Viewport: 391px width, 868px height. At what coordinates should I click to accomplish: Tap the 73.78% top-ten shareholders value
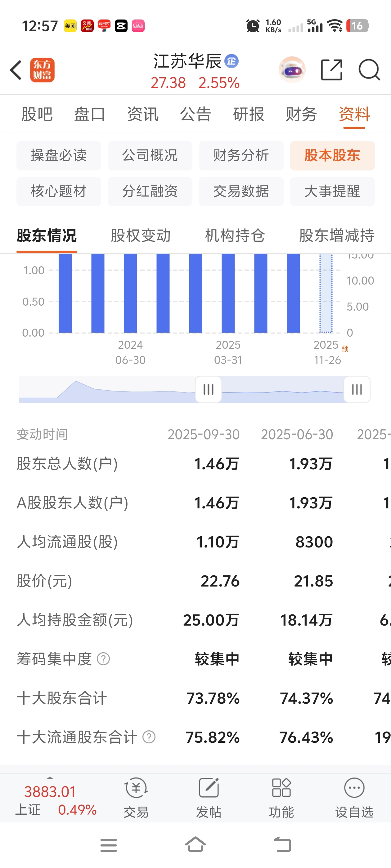point(213,698)
